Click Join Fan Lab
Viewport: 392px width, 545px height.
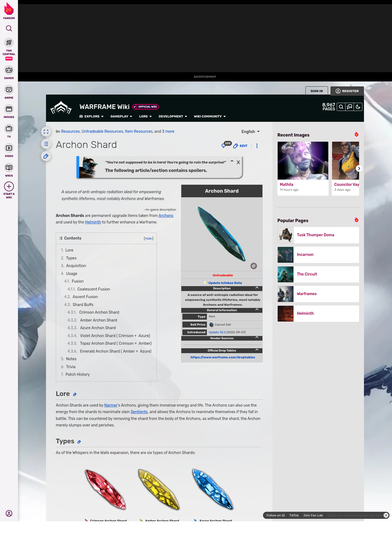pos(313,515)
